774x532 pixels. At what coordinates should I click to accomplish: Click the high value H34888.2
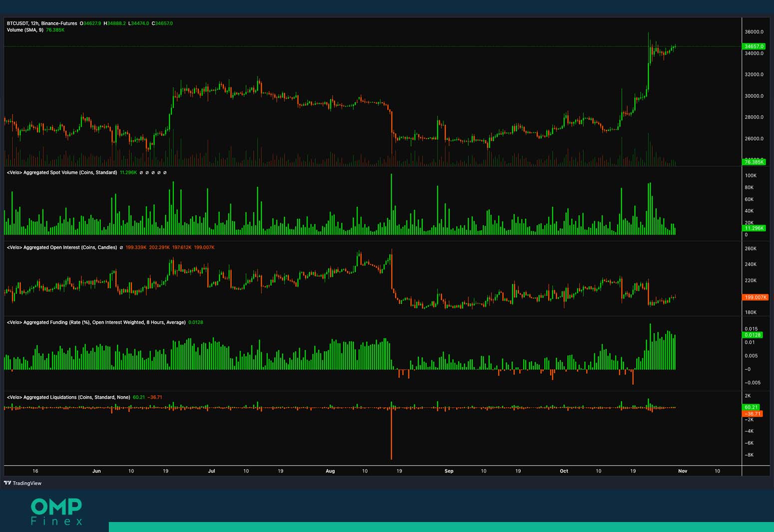coord(115,23)
